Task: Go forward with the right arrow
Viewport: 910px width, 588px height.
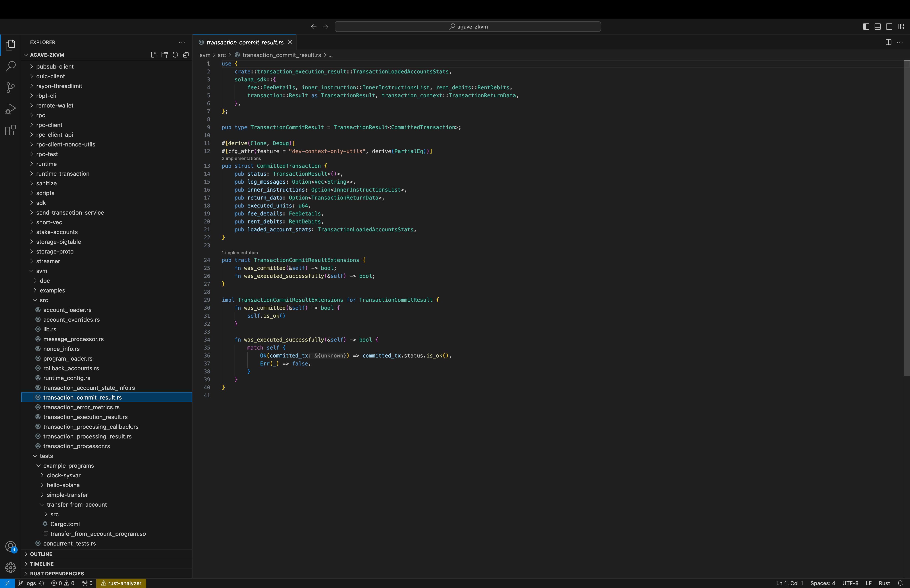Action: (325, 27)
